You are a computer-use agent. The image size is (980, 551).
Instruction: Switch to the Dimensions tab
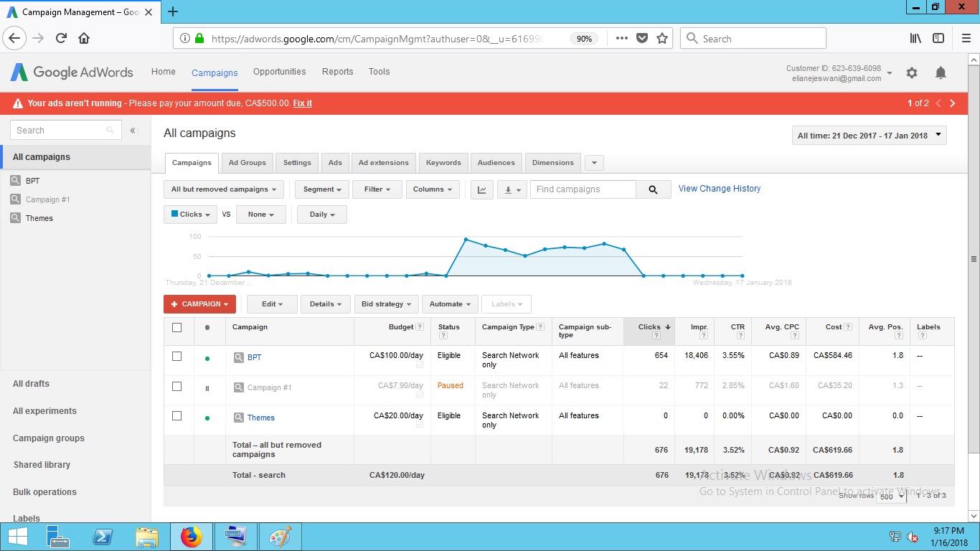(x=552, y=163)
